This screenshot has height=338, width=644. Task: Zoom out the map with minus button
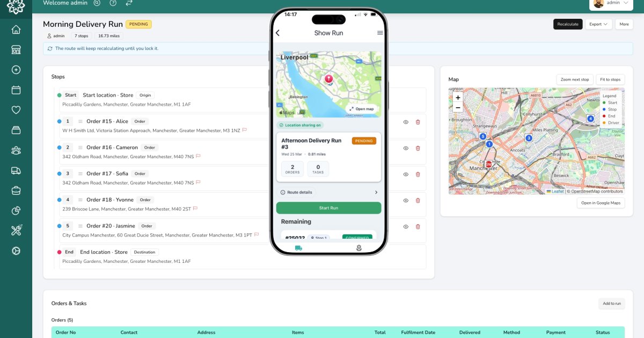point(458,107)
